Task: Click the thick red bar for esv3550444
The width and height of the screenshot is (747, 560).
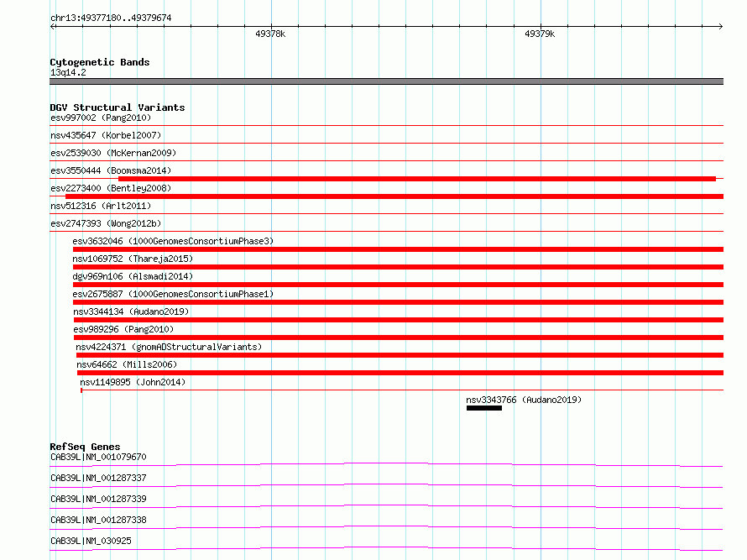Action: pos(417,179)
